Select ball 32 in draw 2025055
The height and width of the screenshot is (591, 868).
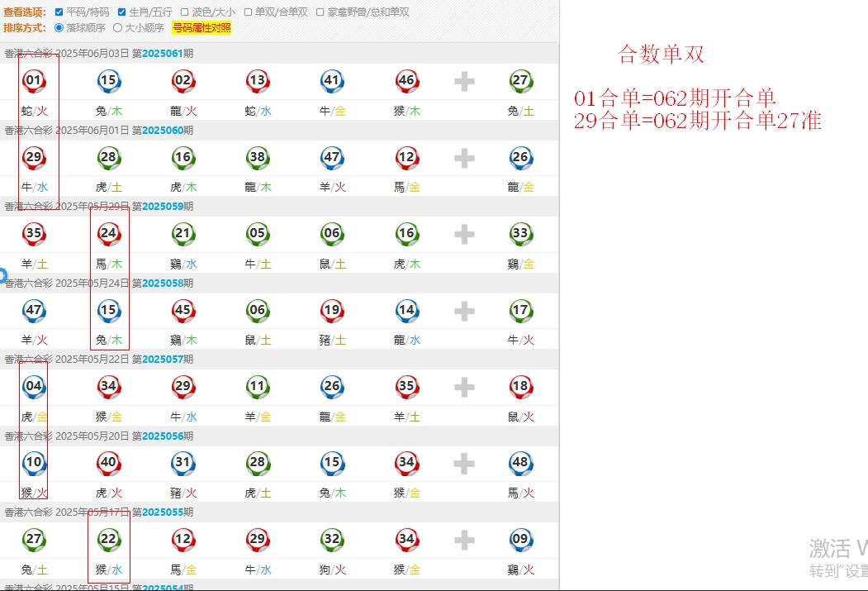[332, 540]
